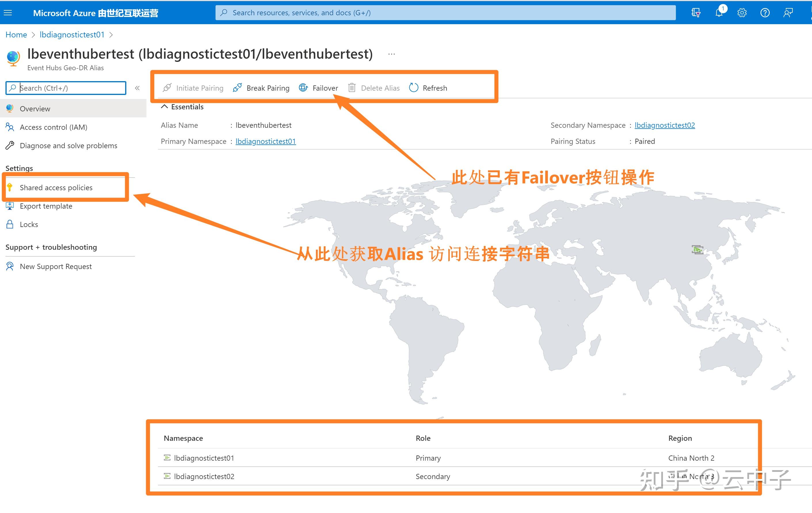The height and width of the screenshot is (513, 812).
Task: Select the Export template icon
Action: pos(9,206)
